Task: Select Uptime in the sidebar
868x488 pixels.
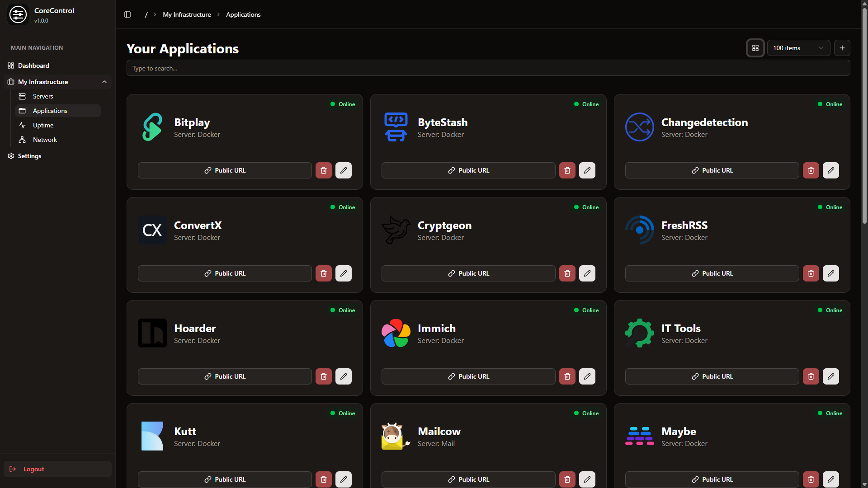Action: coord(42,125)
